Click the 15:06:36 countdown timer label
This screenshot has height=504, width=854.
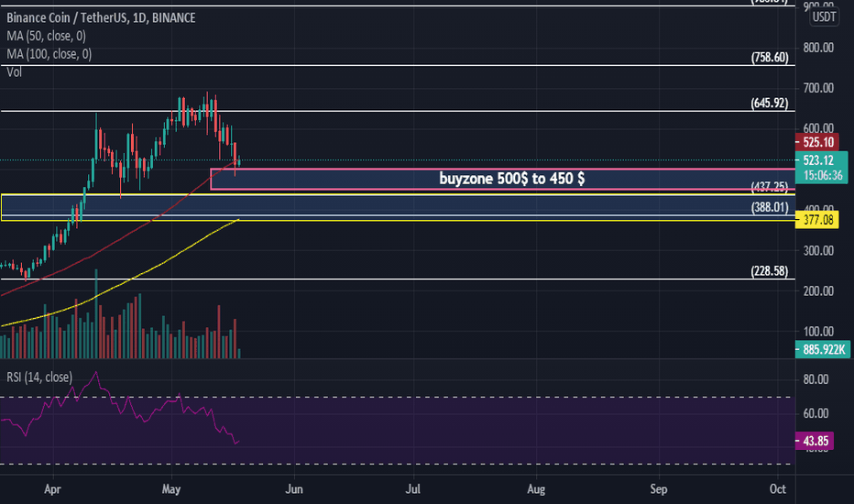click(x=823, y=175)
